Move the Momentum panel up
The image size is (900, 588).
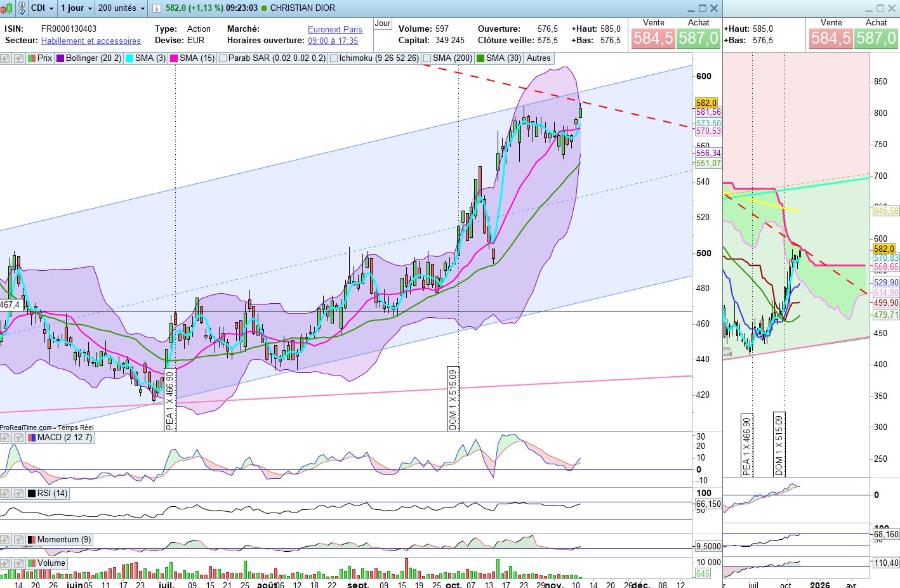click(x=18, y=540)
